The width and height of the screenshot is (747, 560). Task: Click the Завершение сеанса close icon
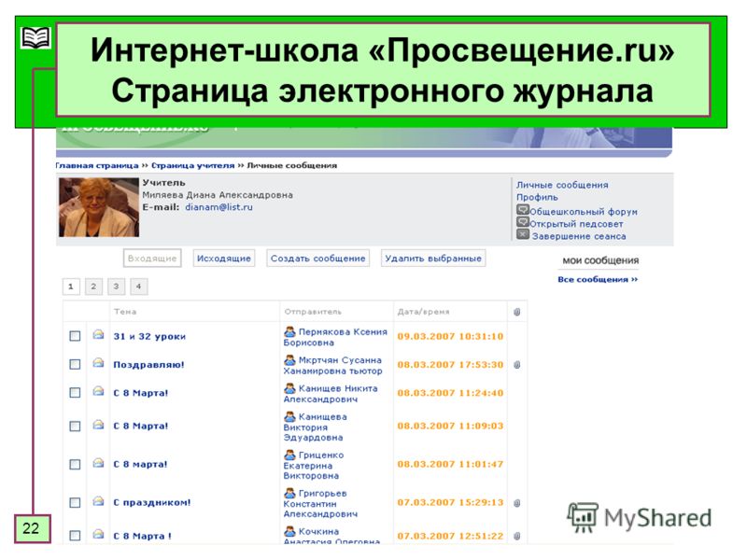click(523, 234)
